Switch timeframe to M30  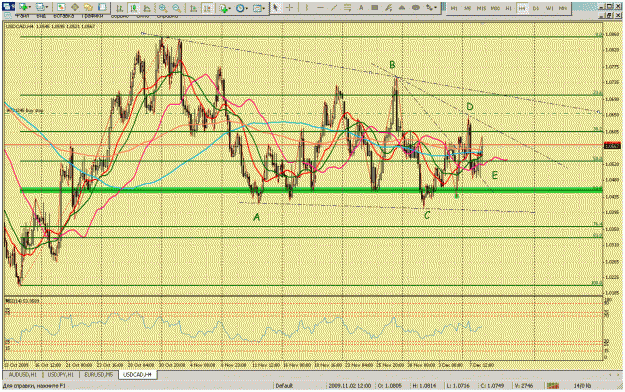click(495, 8)
